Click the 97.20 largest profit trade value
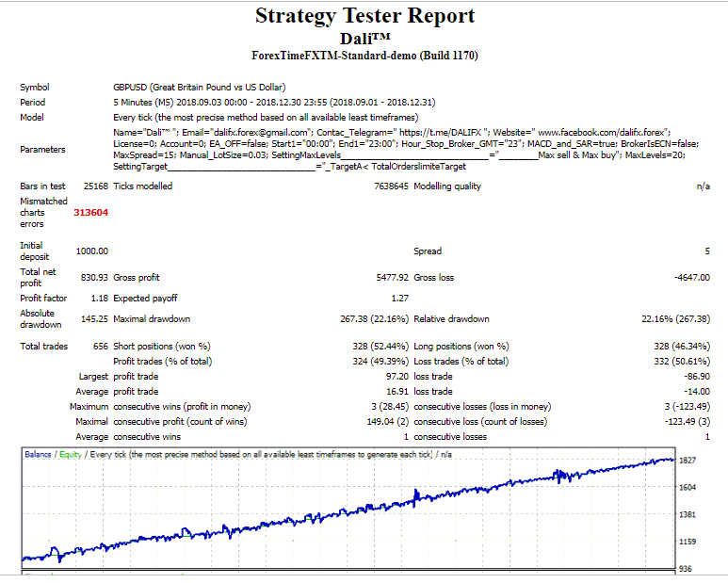 click(396, 377)
